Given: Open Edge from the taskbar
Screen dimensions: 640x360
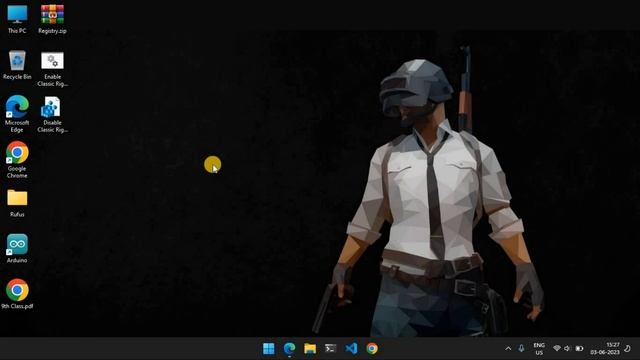Looking at the screenshot, I should click(x=289, y=349).
